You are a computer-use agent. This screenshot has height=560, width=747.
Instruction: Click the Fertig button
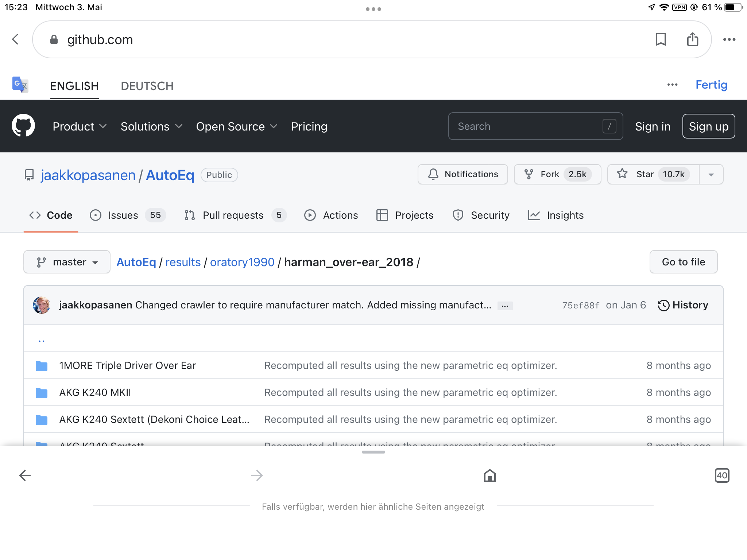point(711,85)
